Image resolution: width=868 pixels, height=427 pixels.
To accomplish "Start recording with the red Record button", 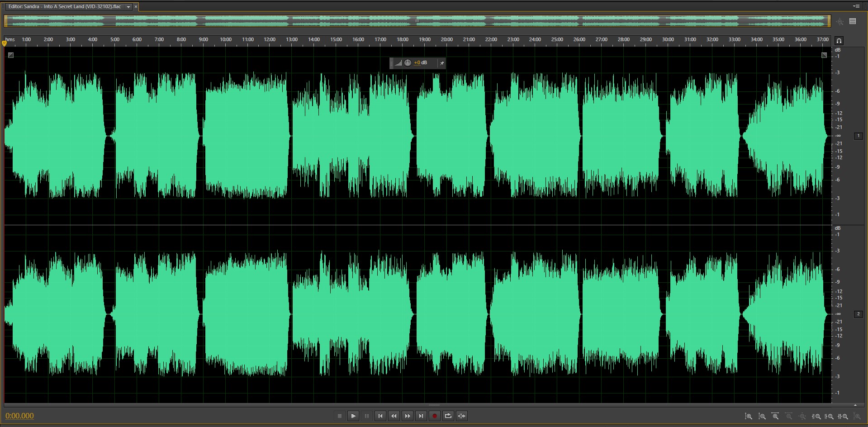I will click(x=435, y=416).
